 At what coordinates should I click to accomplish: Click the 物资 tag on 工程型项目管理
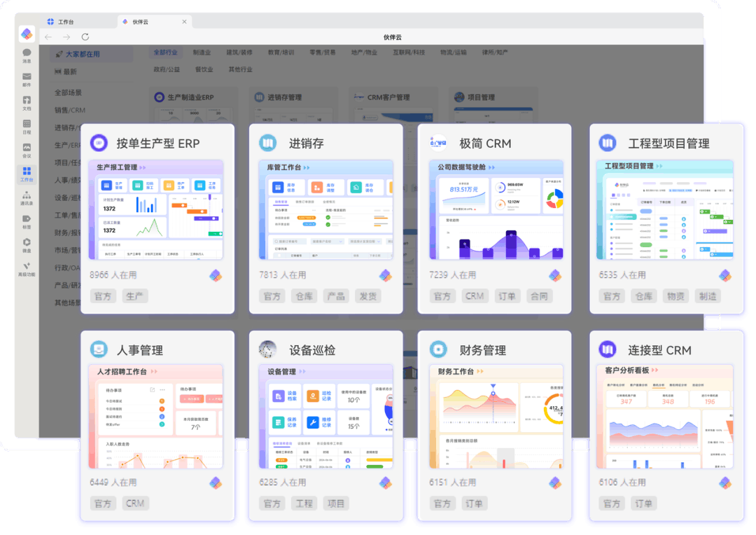[675, 296]
